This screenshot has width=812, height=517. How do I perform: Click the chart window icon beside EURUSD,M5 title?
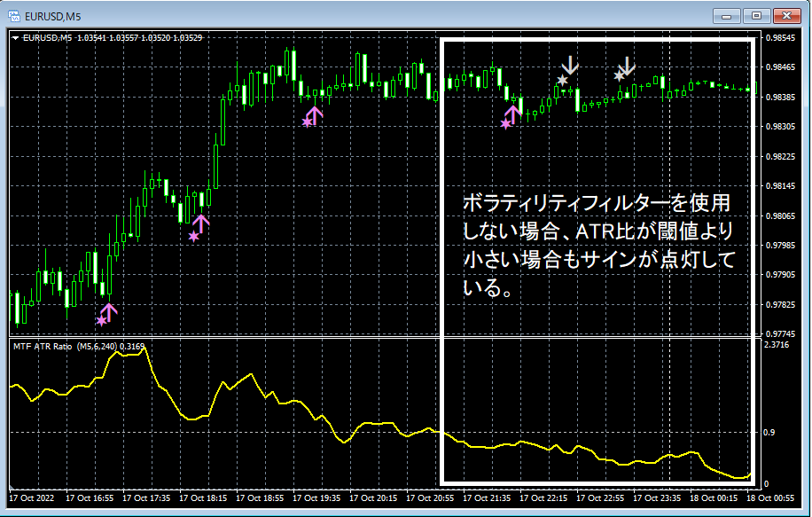[14, 16]
